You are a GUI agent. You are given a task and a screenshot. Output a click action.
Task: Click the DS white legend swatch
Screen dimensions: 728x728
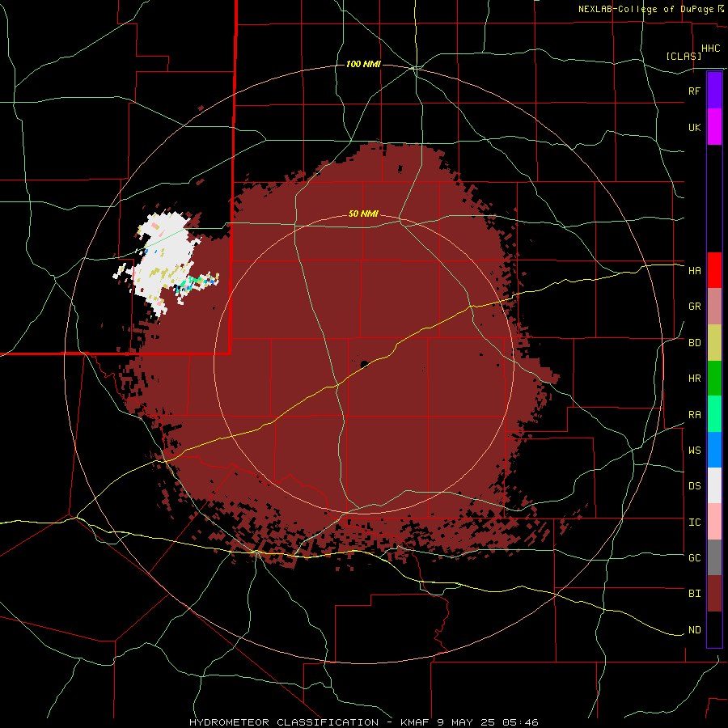point(714,485)
